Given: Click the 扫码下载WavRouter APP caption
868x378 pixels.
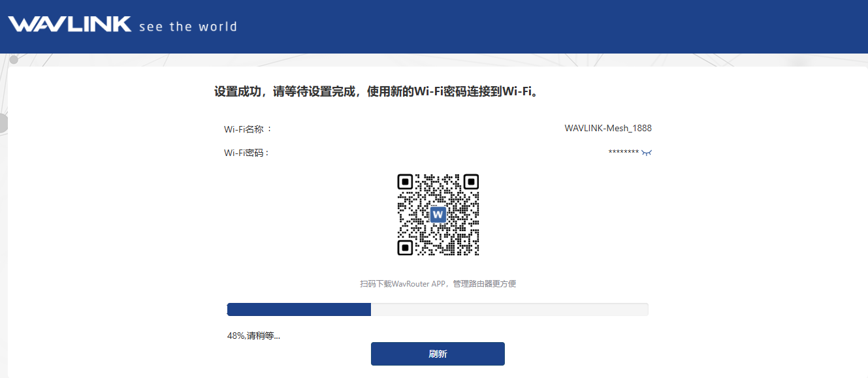Looking at the screenshot, I should point(438,284).
